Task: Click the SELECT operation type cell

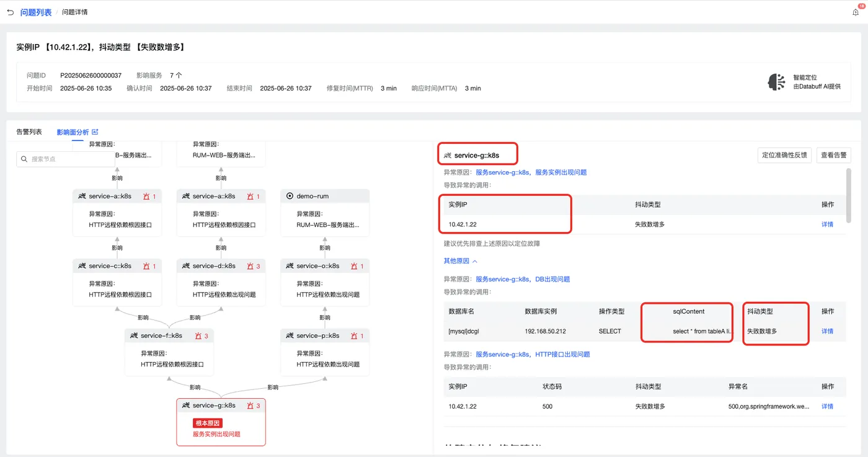Action: 610,331
